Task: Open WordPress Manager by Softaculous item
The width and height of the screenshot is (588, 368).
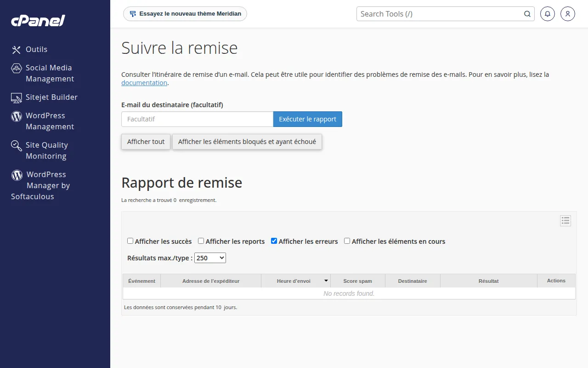Action: click(x=40, y=186)
